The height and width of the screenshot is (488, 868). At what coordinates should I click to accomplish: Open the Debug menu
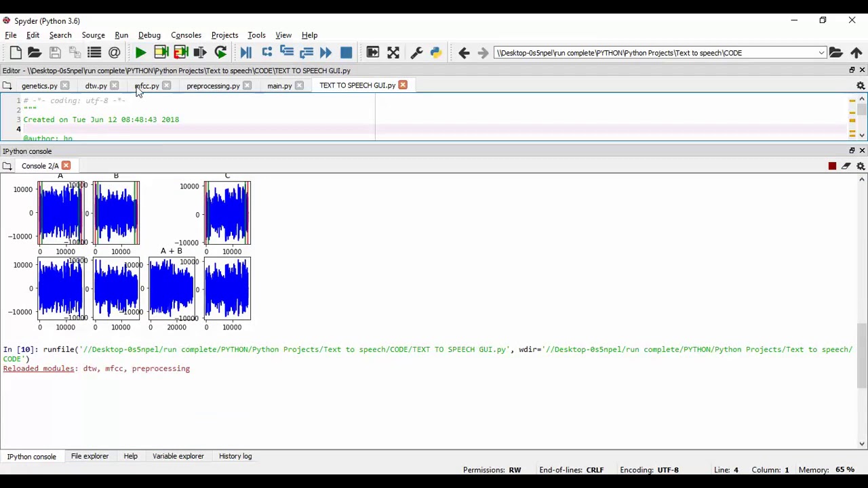coord(149,35)
